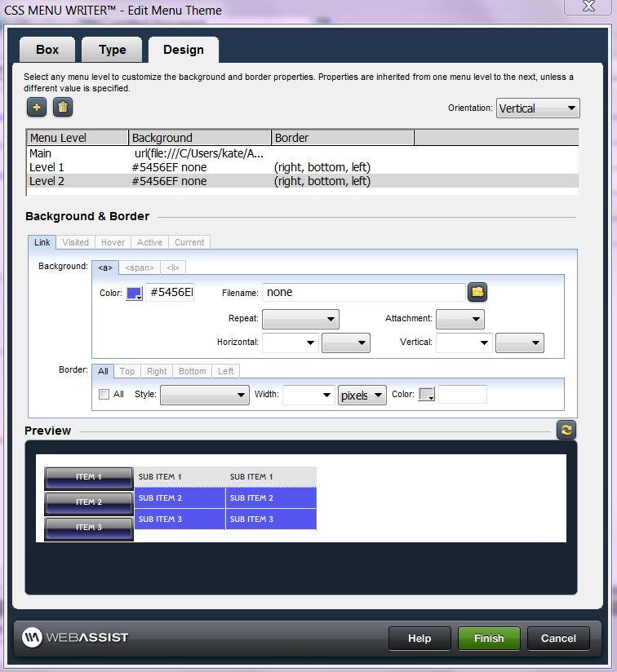Select the <li> background tab
This screenshot has height=672, width=617.
click(x=173, y=267)
